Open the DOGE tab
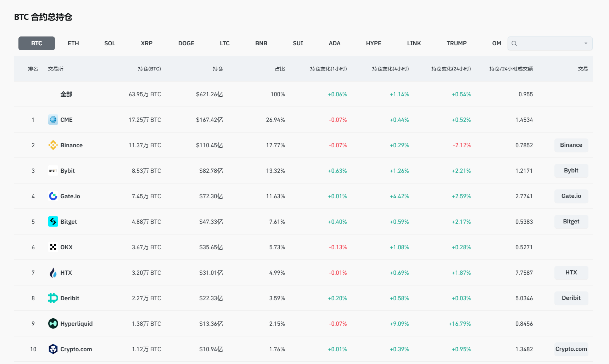The height and width of the screenshot is (364, 609). [186, 43]
